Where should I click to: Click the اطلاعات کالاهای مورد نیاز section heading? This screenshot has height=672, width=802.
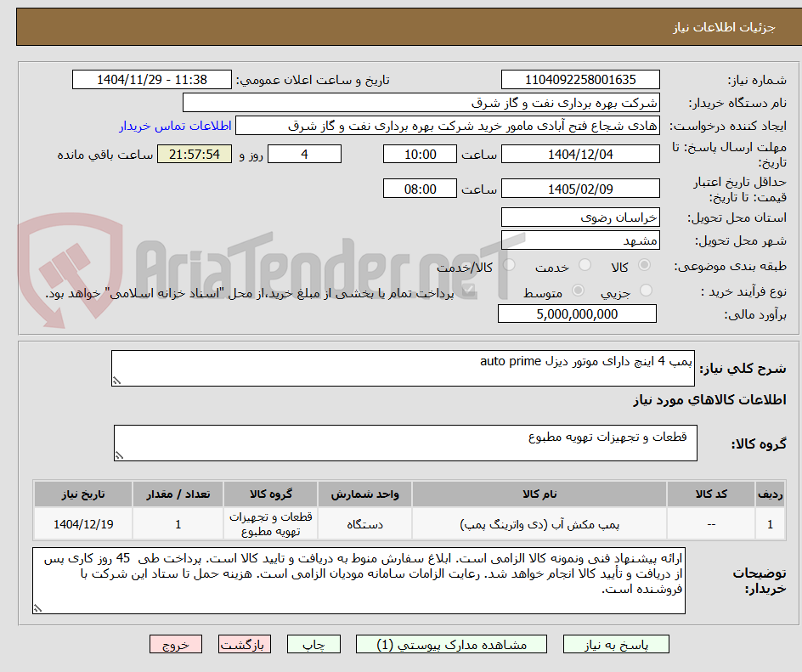tap(709, 400)
